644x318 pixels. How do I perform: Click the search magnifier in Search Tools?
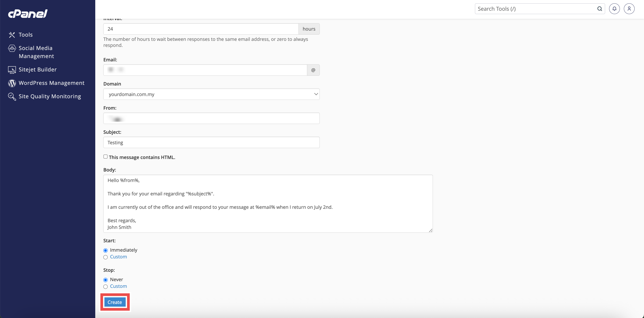click(600, 9)
